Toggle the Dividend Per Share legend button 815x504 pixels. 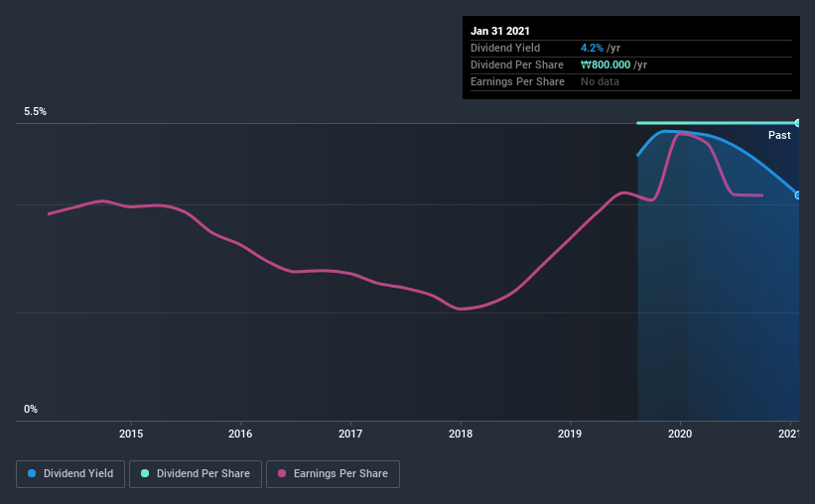click(196, 474)
